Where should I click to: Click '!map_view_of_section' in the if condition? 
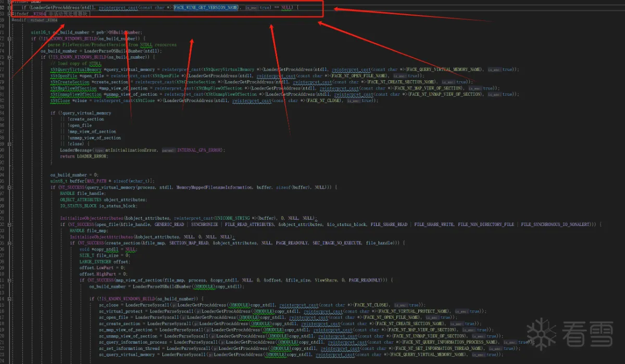pos(92,132)
